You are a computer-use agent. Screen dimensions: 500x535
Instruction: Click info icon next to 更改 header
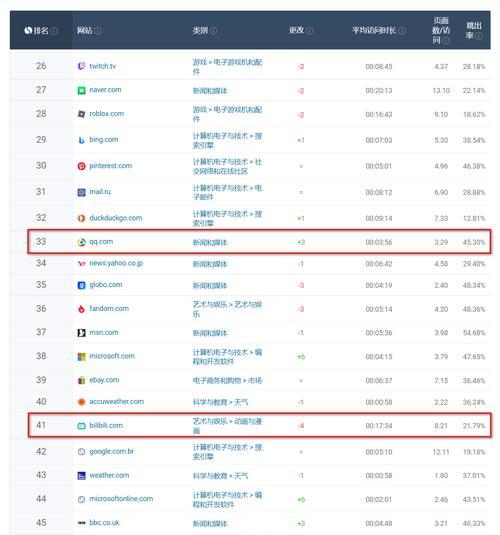point(309,31)
